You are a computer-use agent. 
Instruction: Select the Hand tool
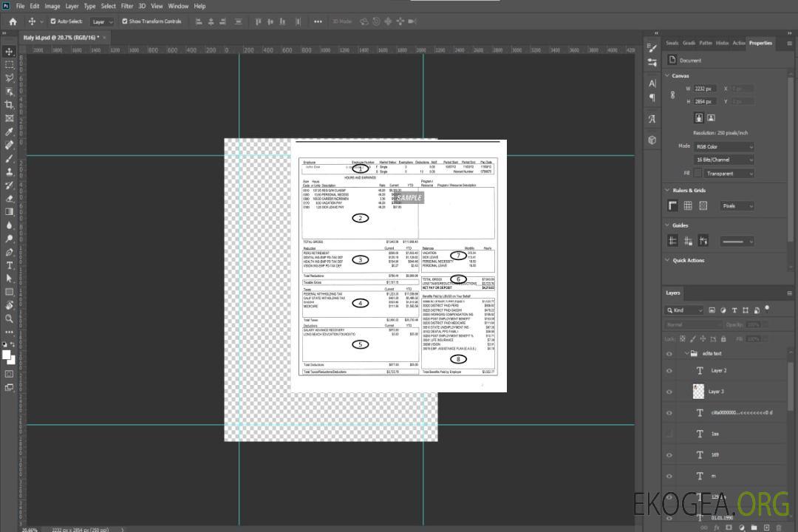point(9,305)
